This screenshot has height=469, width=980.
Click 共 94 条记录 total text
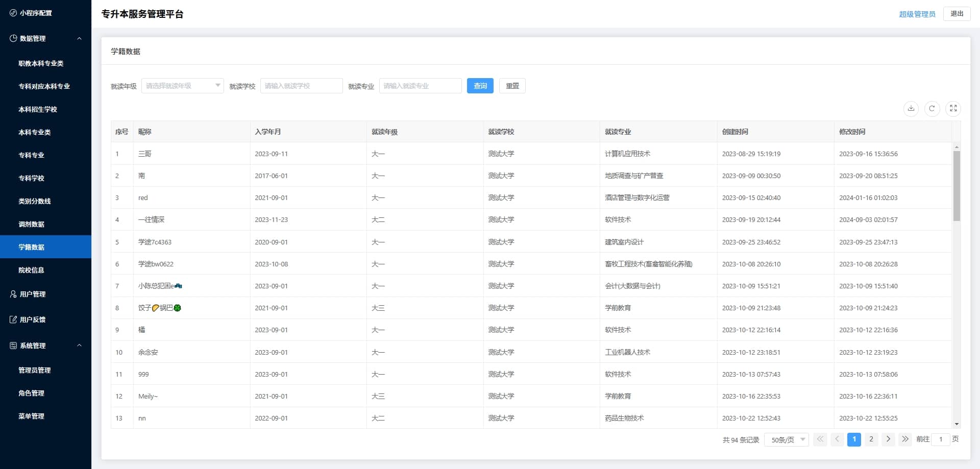(741, 440)
